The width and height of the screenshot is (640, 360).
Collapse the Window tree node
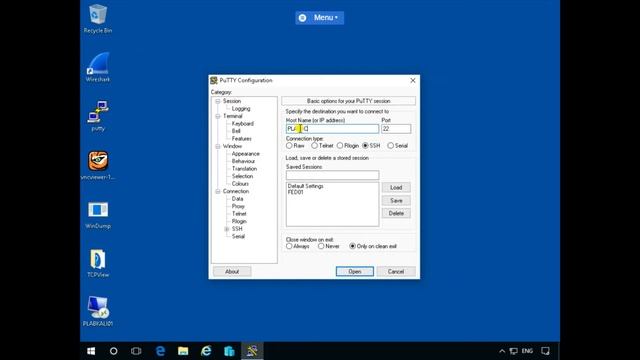point(218,147)
